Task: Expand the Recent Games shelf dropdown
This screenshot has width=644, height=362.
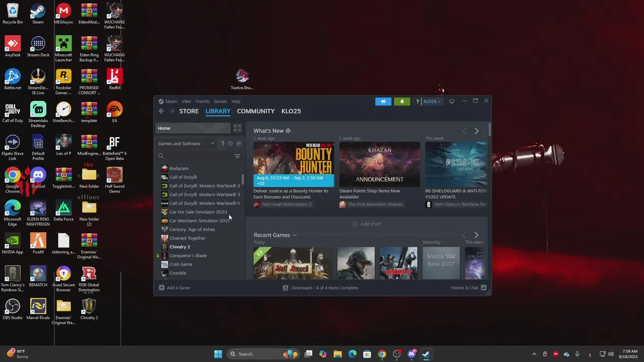Action: (x=295, y=235)
